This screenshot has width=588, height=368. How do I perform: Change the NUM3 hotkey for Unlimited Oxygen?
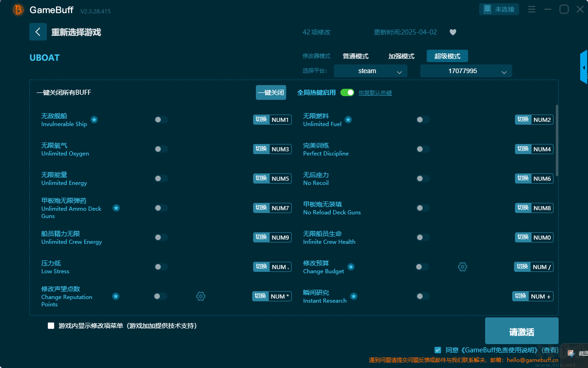click(x=272, y=149)
